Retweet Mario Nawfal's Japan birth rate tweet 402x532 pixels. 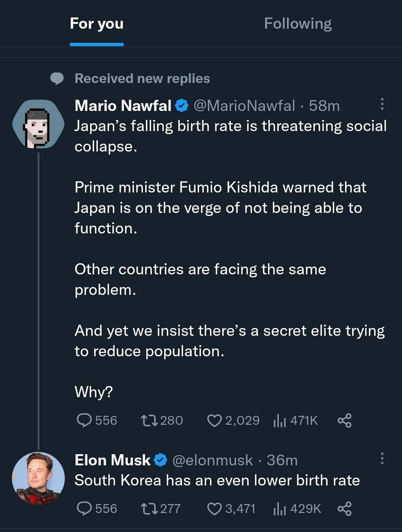click(150, 420)
